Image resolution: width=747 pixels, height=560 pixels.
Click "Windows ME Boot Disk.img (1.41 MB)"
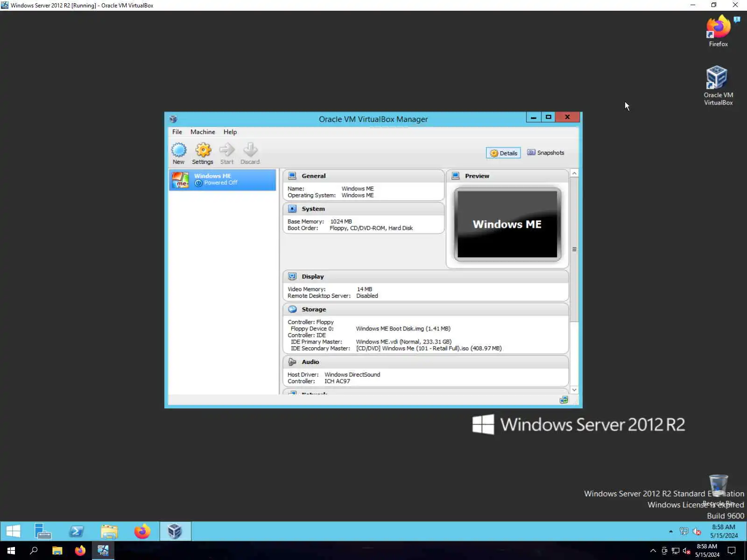[x=403, y=329]
